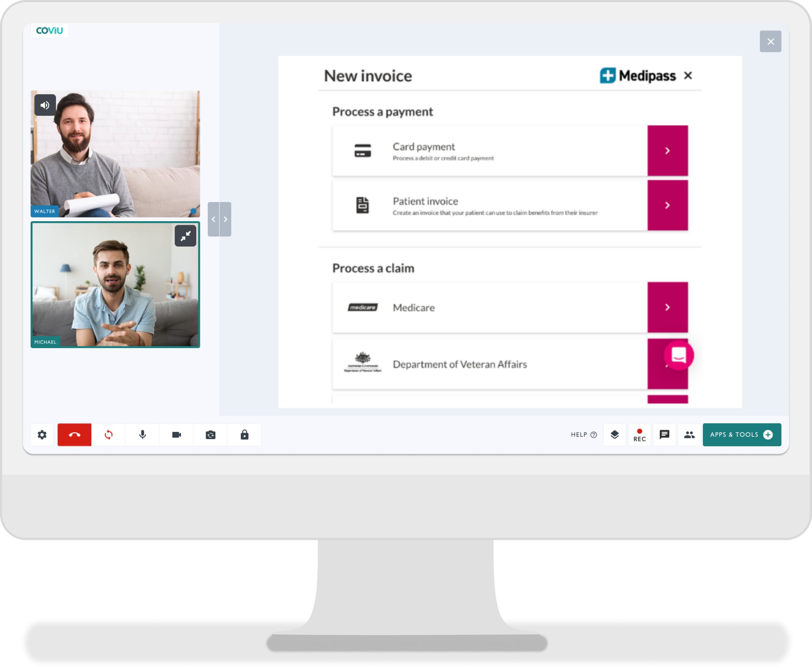Screen dimensions: 812x669
Task: Hang up the call with red phone button
Action: [x=74, y=435]
